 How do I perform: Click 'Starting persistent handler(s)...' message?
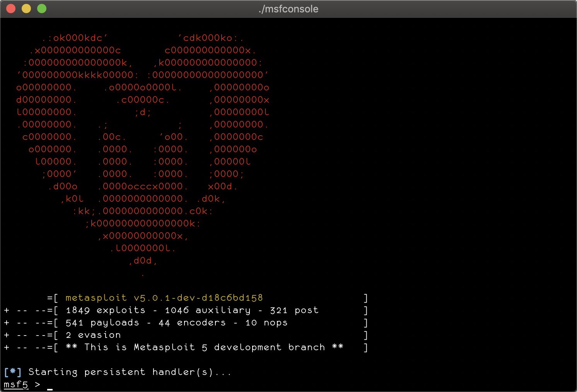130,372
